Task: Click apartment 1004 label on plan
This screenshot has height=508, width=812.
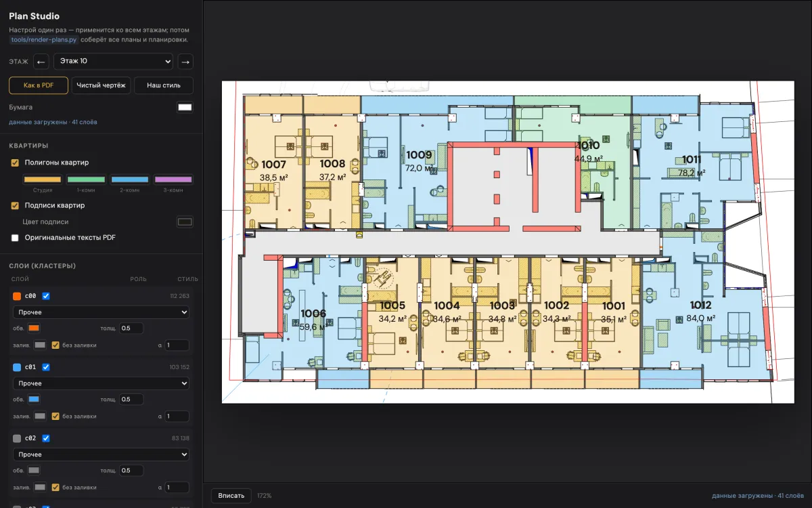Action: (x=447, y=305)
